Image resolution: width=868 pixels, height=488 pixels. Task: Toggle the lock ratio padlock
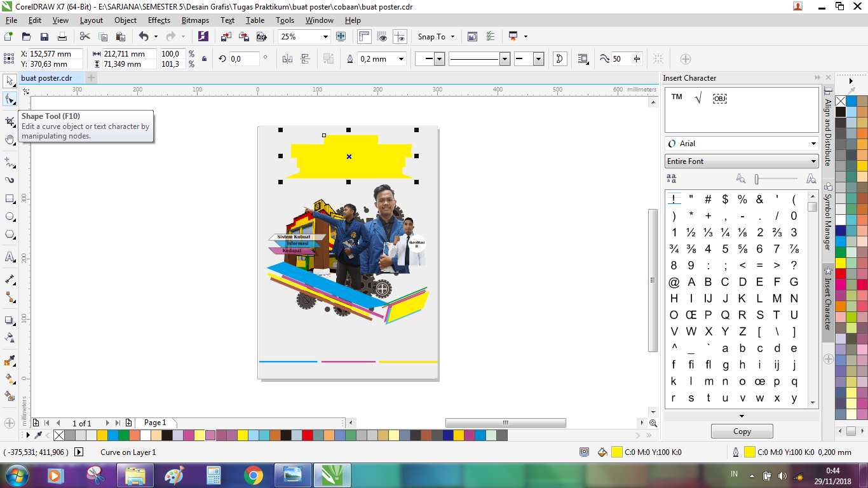pyautogui.click(x=204, y=59)
